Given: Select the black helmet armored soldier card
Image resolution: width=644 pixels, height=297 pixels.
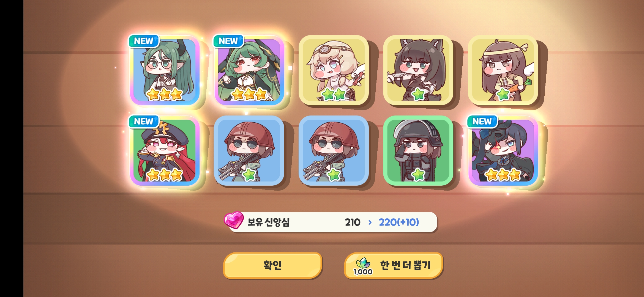Looking at the screenshot, I should 418,150.
